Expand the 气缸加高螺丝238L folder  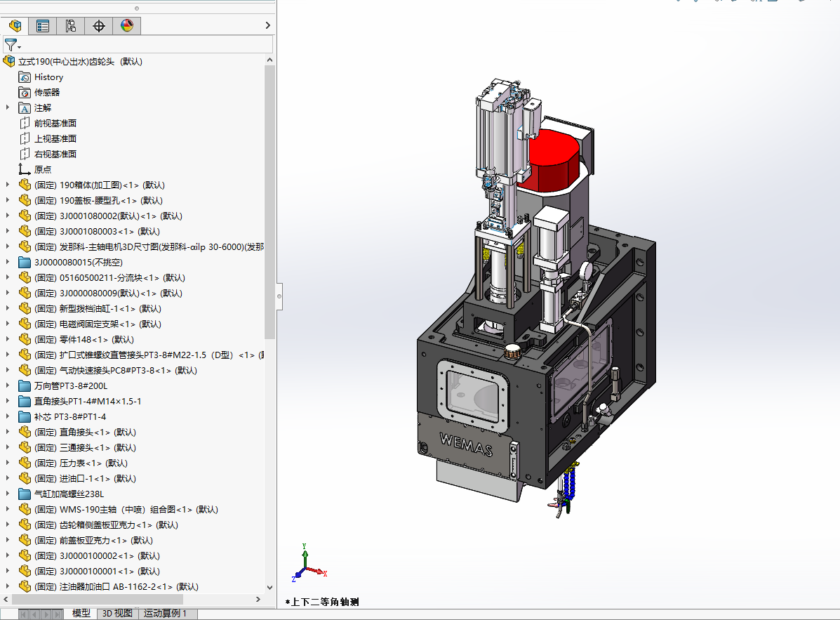(8, 494)
